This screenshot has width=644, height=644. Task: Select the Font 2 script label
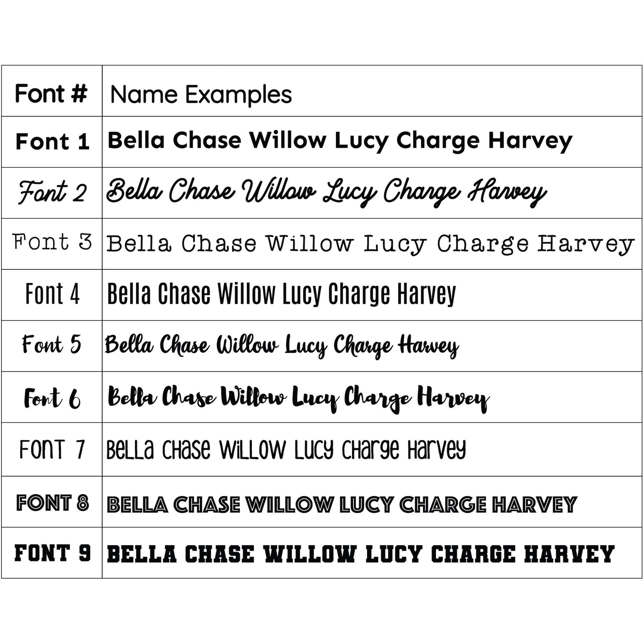[52, 192]
